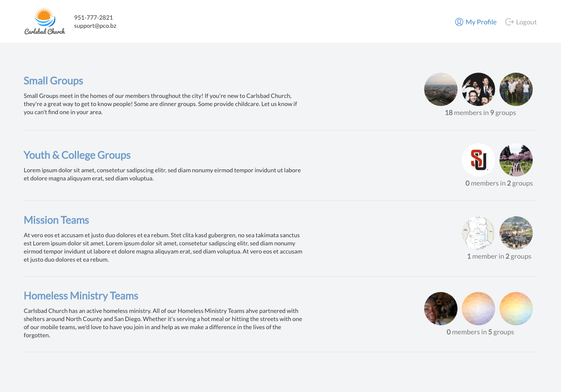Click the Logout arrow icon
561x392 pixels.
coord(509,21)
